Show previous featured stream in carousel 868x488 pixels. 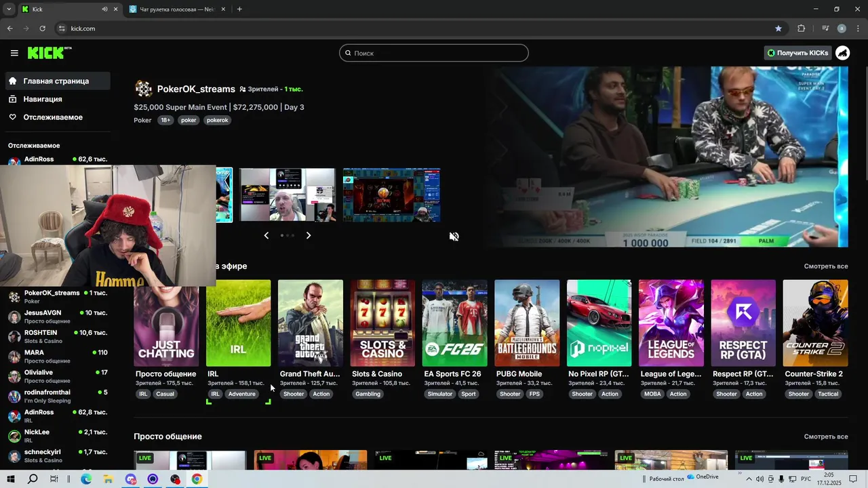point(266,235)
